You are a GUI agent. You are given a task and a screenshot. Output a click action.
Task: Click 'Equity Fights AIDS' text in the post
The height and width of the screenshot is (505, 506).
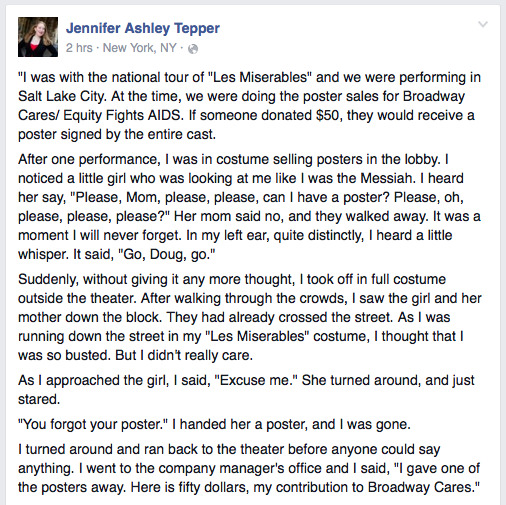pyautogui.click(x=122, y=116)
